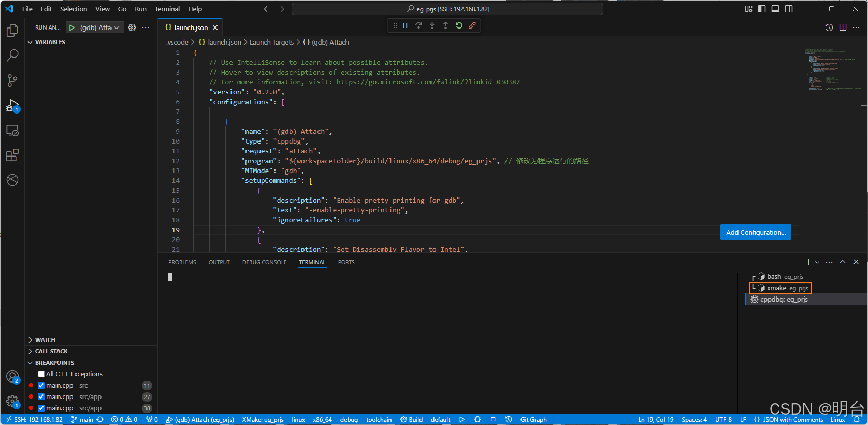The image size is (868, 425).
Task: Click the eg_prjs command center search box
Action: [x=447, y=9]
